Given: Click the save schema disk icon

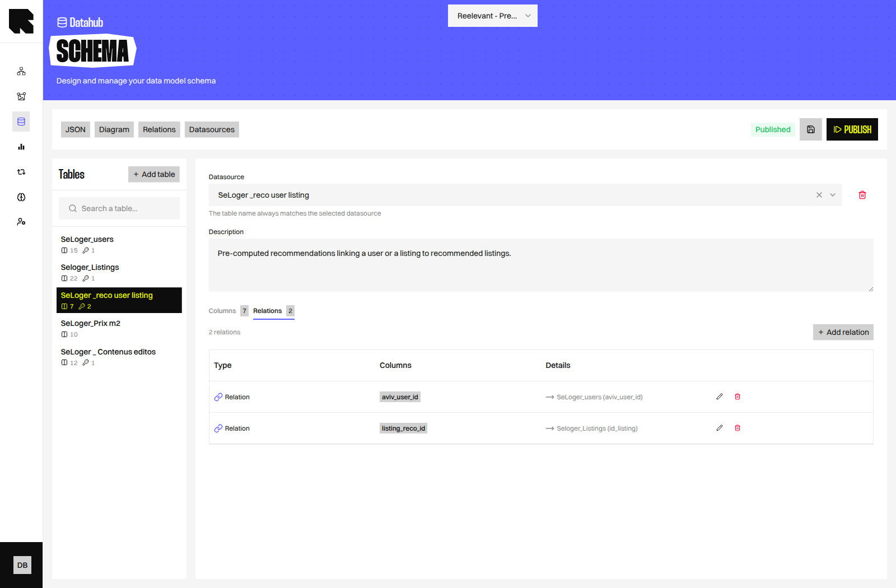Looking at the screenshot, I should [x=810, y=129].
